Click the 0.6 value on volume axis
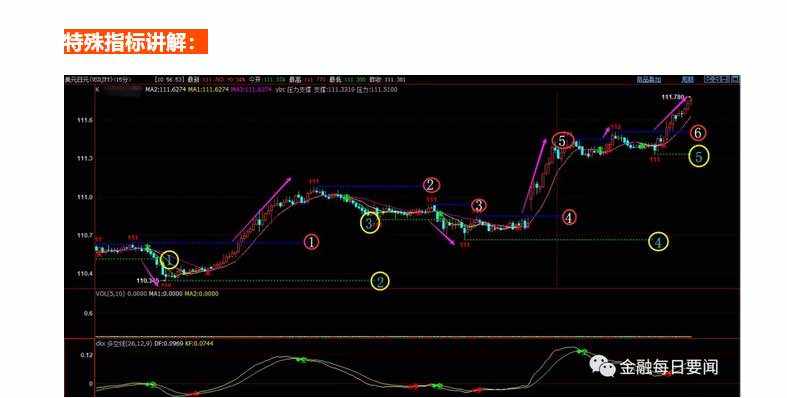This screenshot has width=787, height=398. pos(88,314)
